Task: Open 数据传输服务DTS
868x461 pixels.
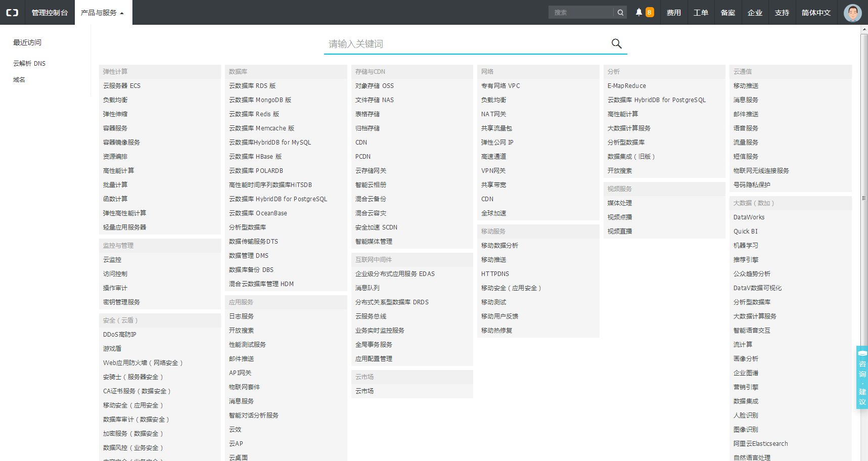Action: pyautogui.click(x=254, y=242)
